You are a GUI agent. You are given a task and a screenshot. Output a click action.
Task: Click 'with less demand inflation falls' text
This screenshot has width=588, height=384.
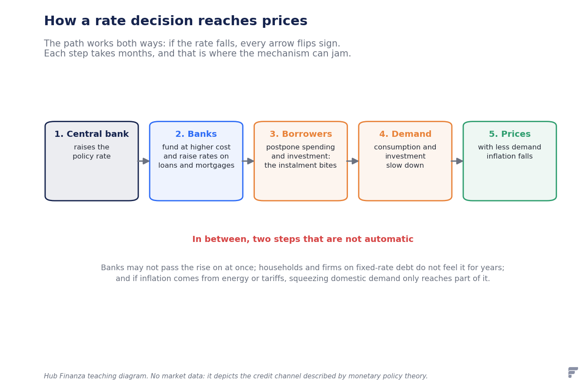tap(510, 152)
